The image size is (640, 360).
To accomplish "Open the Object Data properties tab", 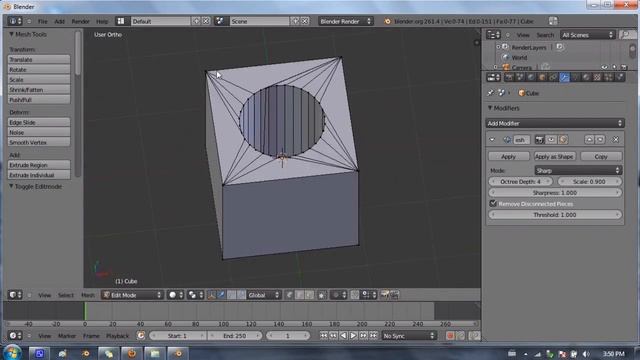I will 575,77.
